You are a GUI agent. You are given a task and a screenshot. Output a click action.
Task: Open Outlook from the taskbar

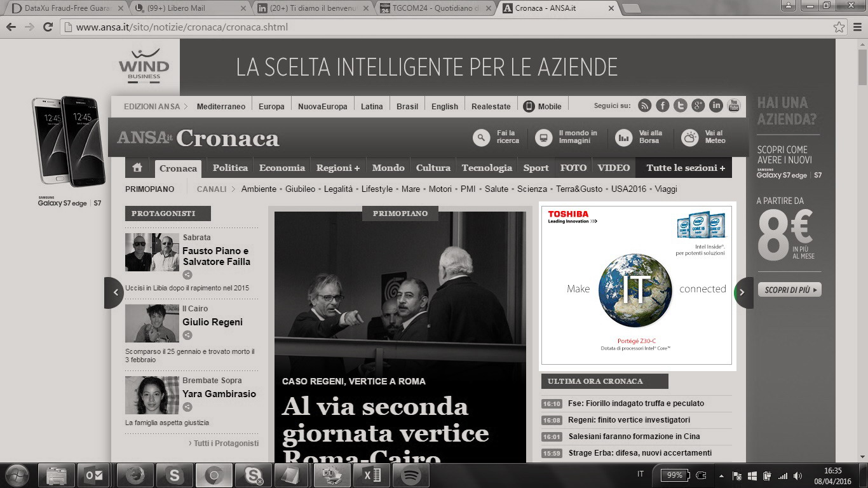tap(94, 475)
